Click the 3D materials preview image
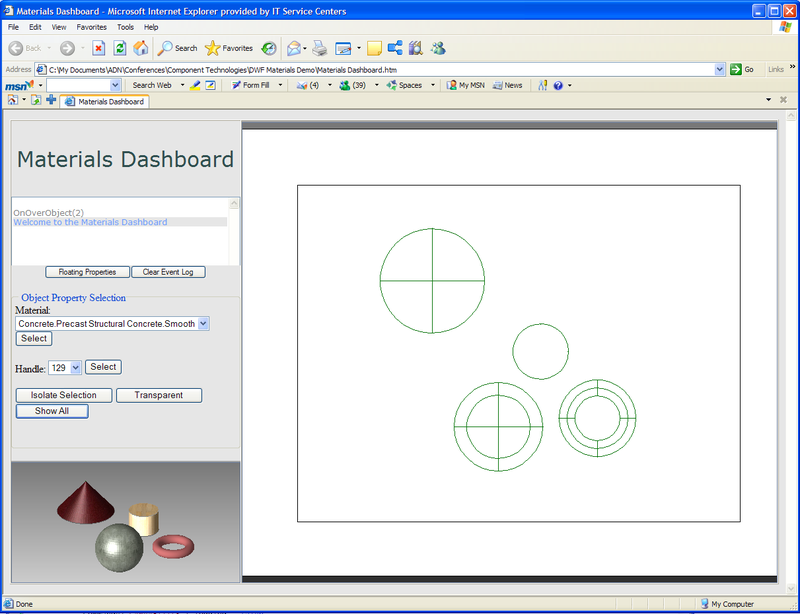 tap(126, 522)
